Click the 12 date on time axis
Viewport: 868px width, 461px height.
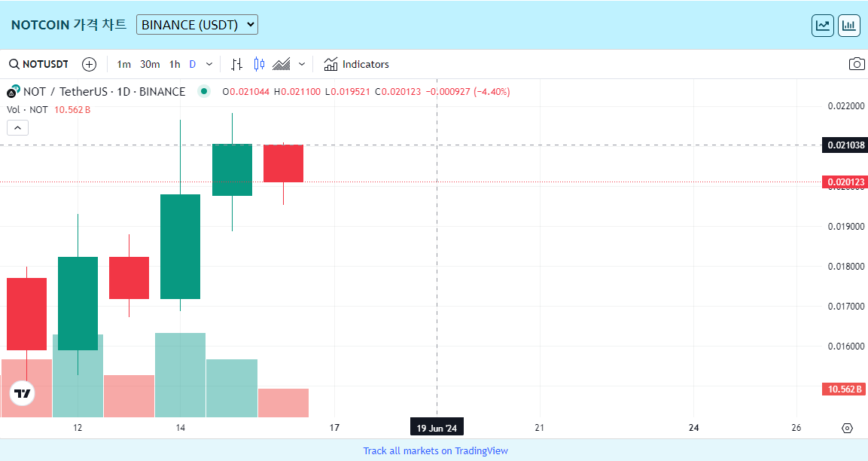pos(78,428)
